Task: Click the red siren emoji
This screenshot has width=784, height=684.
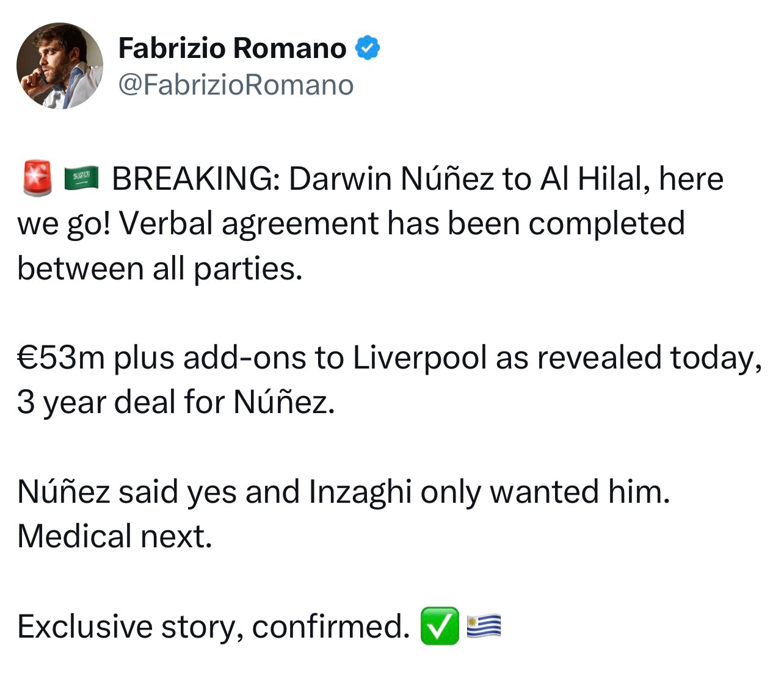Action: click(x=38, y=179)
